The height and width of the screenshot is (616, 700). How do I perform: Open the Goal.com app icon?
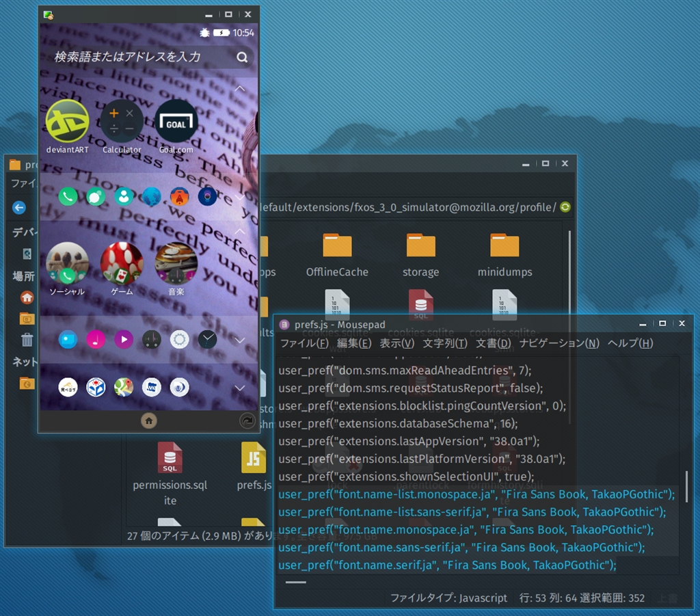coord(176,121)
